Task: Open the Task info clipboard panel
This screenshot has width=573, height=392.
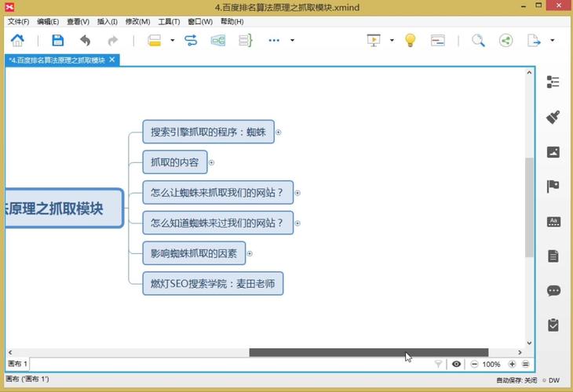Action: (x=553, y=325)
